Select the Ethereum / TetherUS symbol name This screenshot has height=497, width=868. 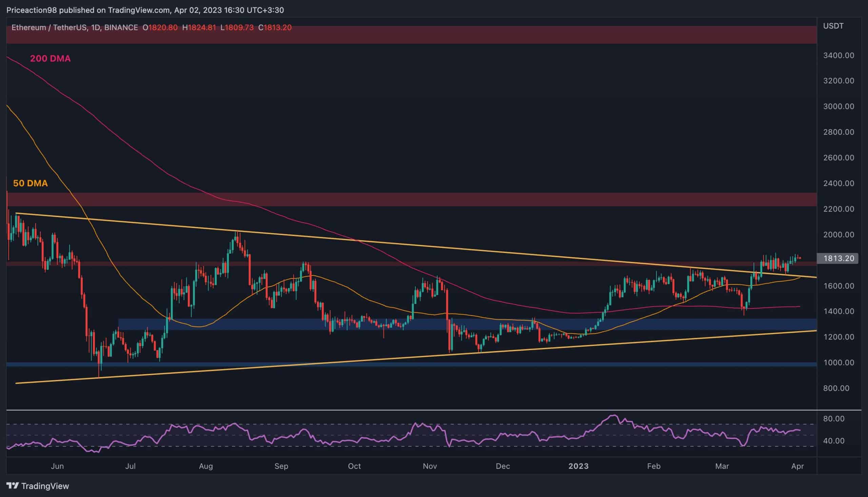click(55, 28)
